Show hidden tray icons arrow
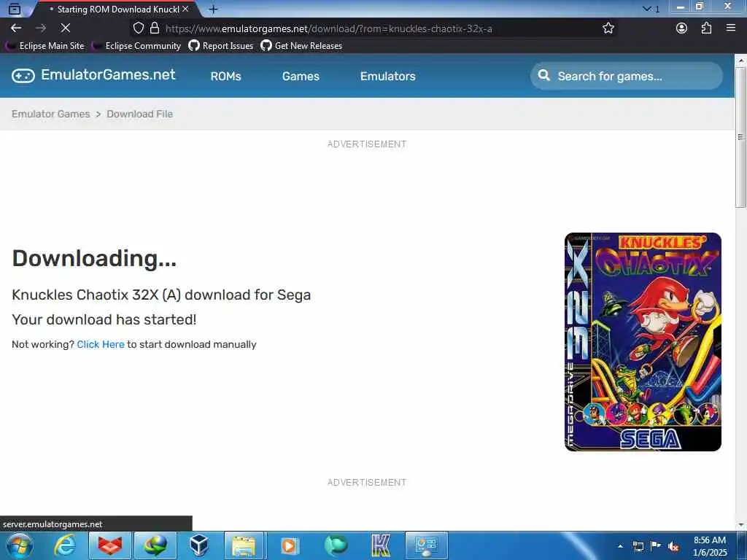Viewport: 747px width, 560px height. 620,546
